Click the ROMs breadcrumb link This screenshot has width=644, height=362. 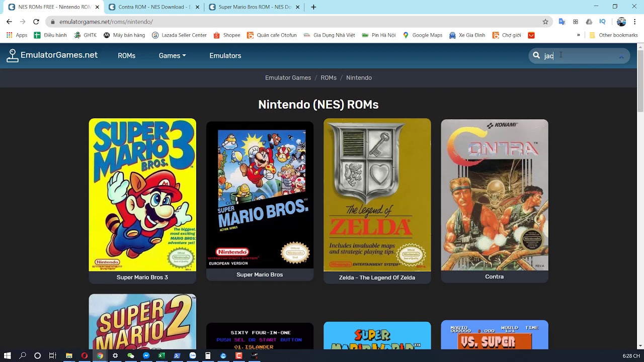click(x=329, y=78)
